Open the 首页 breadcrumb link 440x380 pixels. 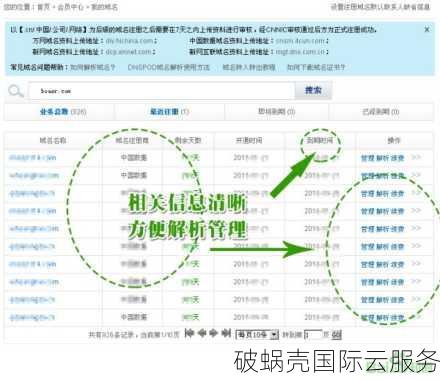click(43, 7)
